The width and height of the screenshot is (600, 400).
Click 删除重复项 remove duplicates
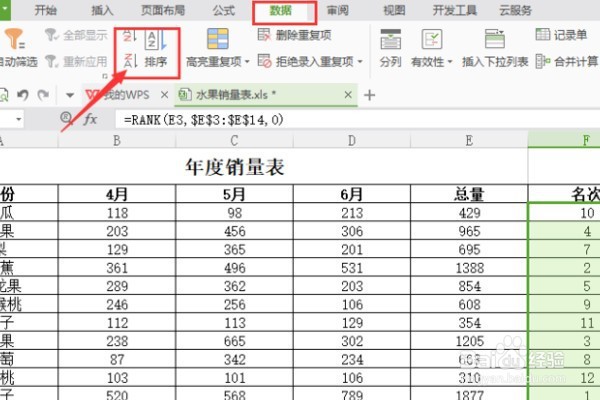click(295, 35)
